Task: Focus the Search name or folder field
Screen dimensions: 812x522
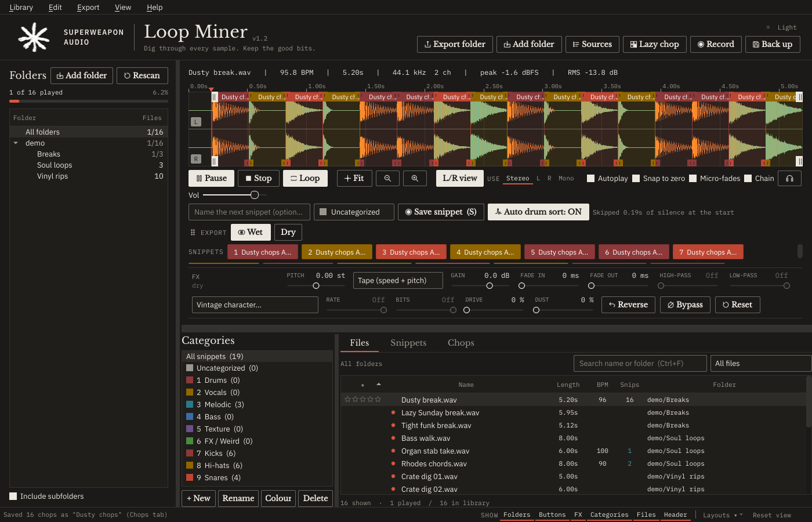Action: coord(640,364)
